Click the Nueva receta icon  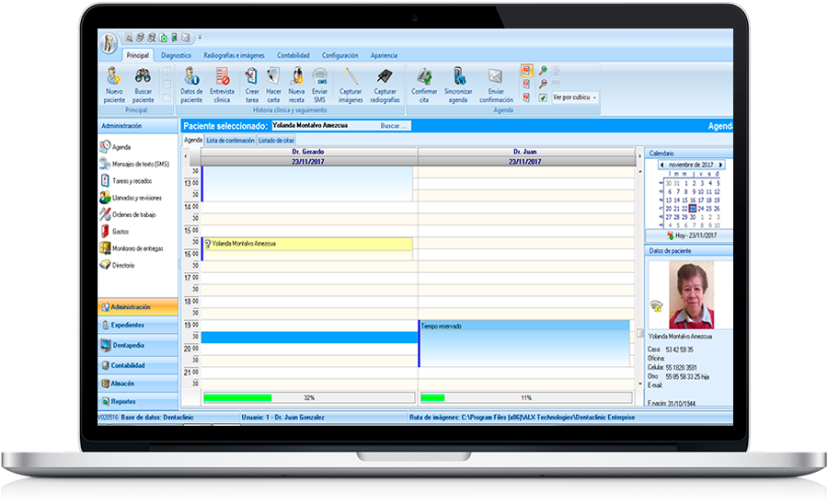pos(296,81)
